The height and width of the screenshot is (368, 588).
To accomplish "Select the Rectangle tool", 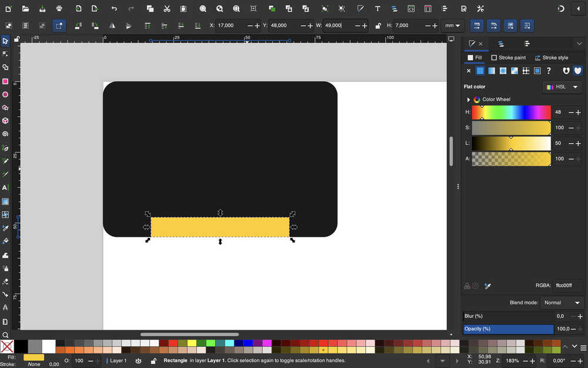I will click(x=5, y=81).
